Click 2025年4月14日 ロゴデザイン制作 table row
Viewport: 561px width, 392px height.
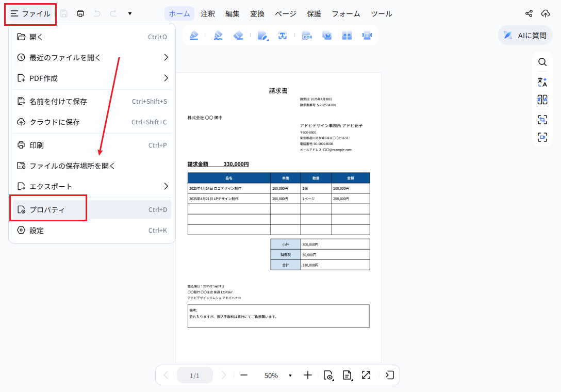click(279, 188)
